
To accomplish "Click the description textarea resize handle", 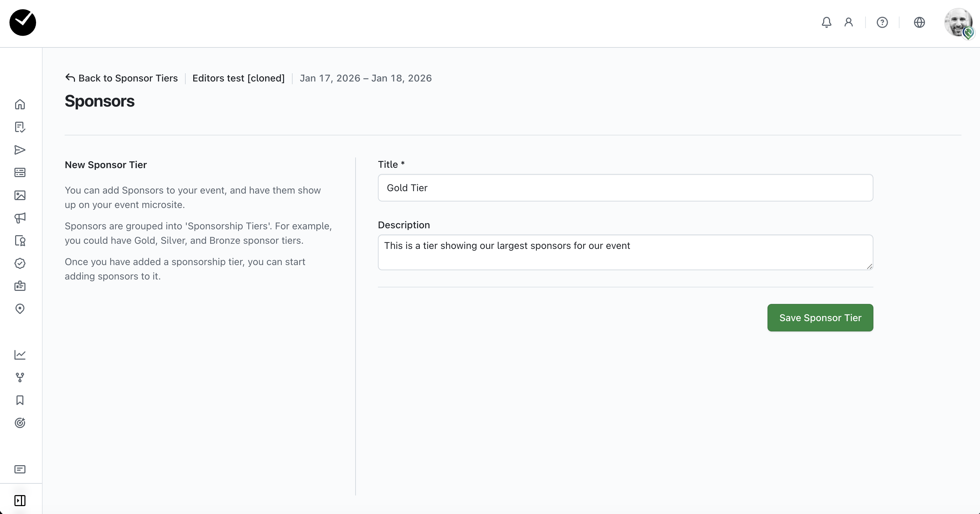I will tap(869, 266).
